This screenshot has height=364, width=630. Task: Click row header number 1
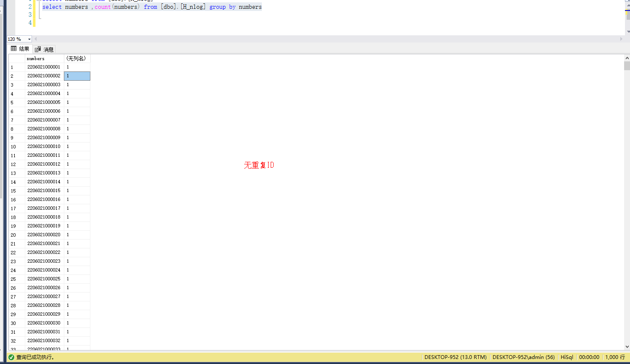click(x=17, y=67)
